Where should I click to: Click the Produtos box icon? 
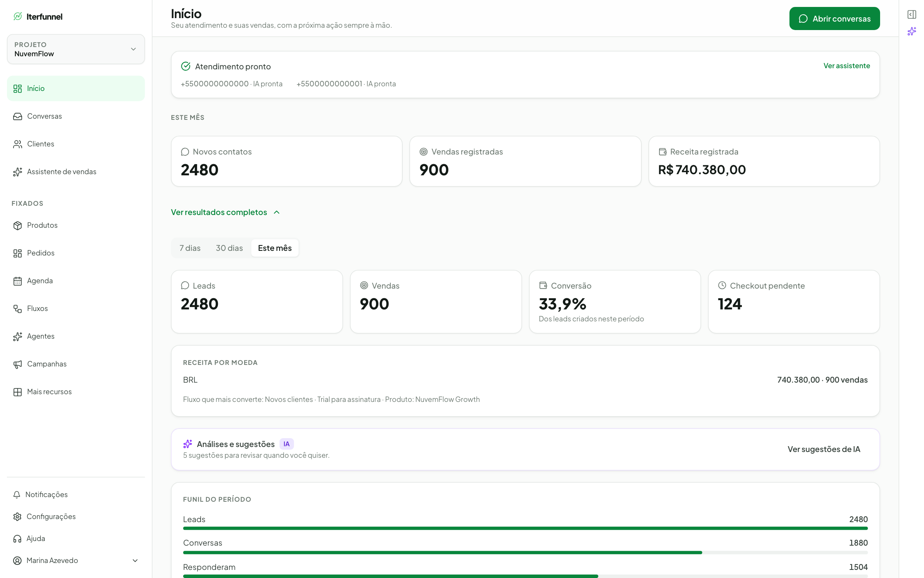[x=17, y=225]
